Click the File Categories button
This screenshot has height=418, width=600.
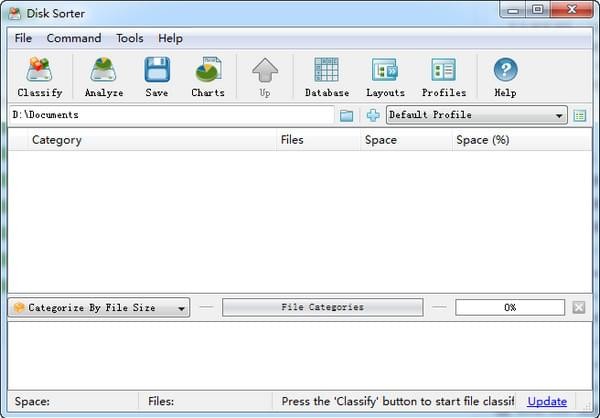click(323, 307)
